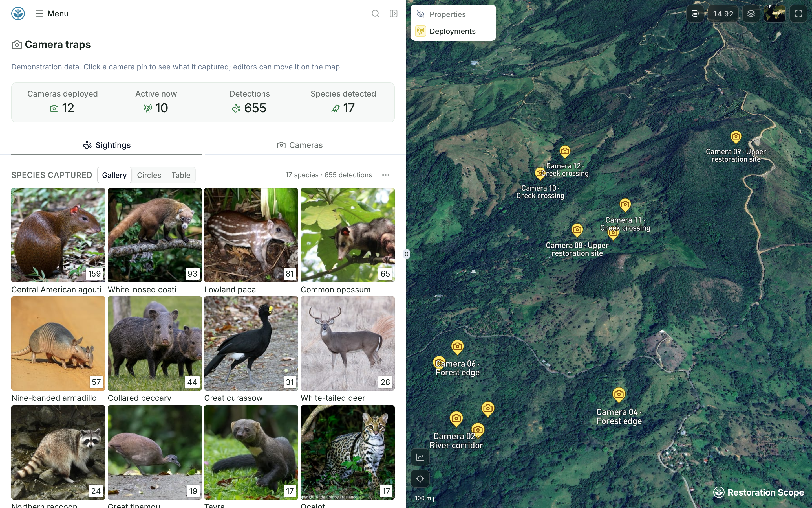The height and width of the screenshot is (508, 812).
Task: Open the map layers stack icon
Action: (751, 14)
